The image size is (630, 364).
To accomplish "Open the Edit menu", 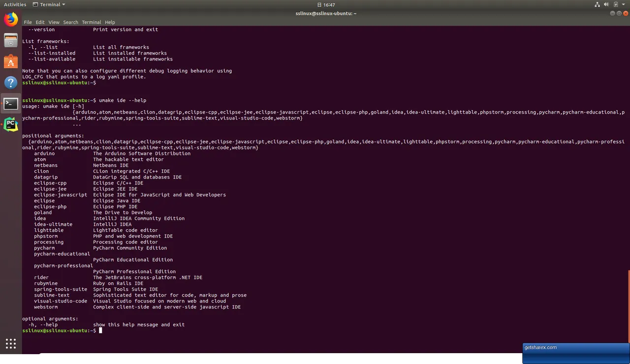I will coord(40,22).
